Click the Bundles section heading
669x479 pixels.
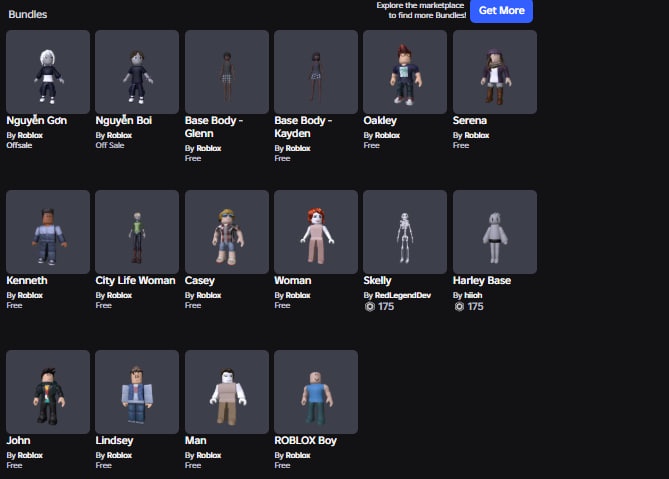tap(28, 15)
